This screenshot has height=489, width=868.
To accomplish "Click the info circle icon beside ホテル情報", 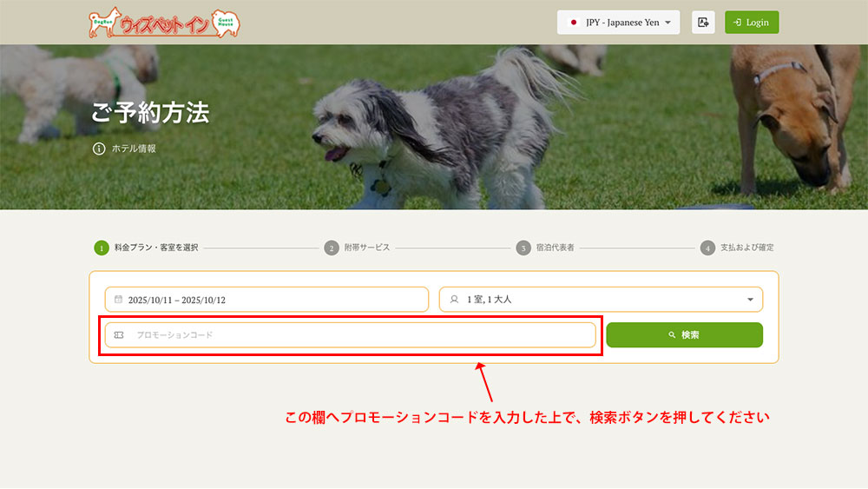I will point(99,149).
